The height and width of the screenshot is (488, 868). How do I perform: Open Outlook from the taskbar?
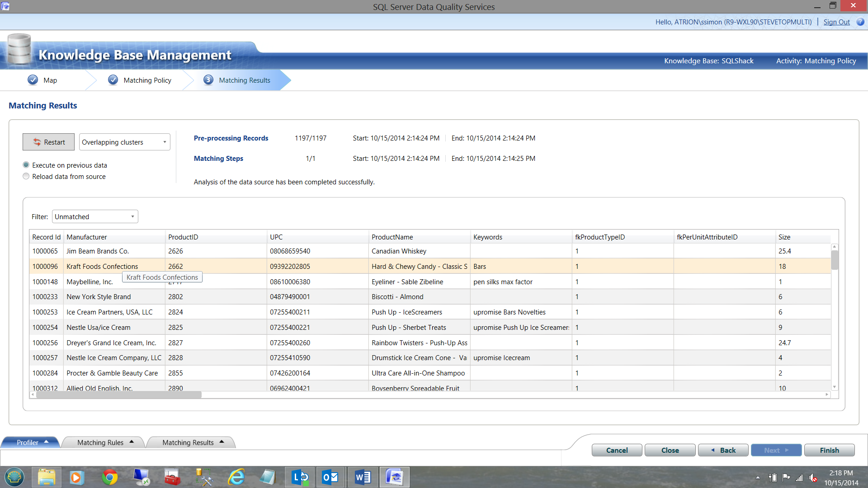pos(330,477)
